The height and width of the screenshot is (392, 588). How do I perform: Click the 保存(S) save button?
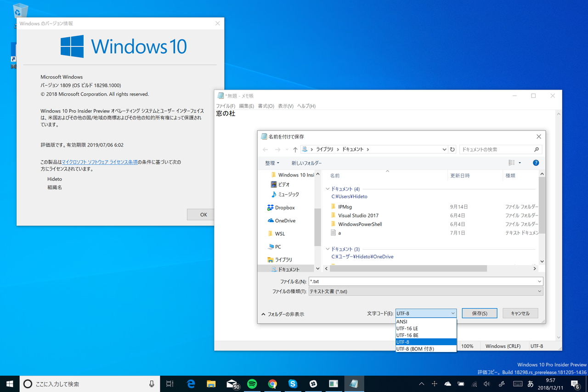(479, 313)
